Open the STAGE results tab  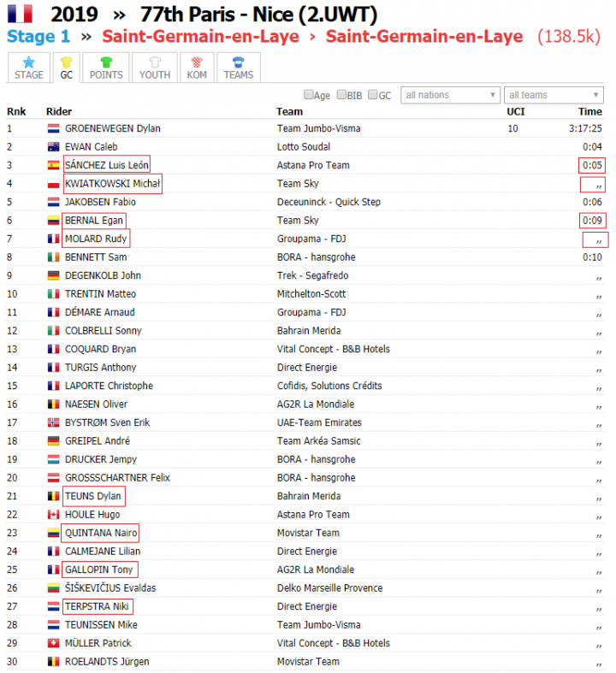29,68
